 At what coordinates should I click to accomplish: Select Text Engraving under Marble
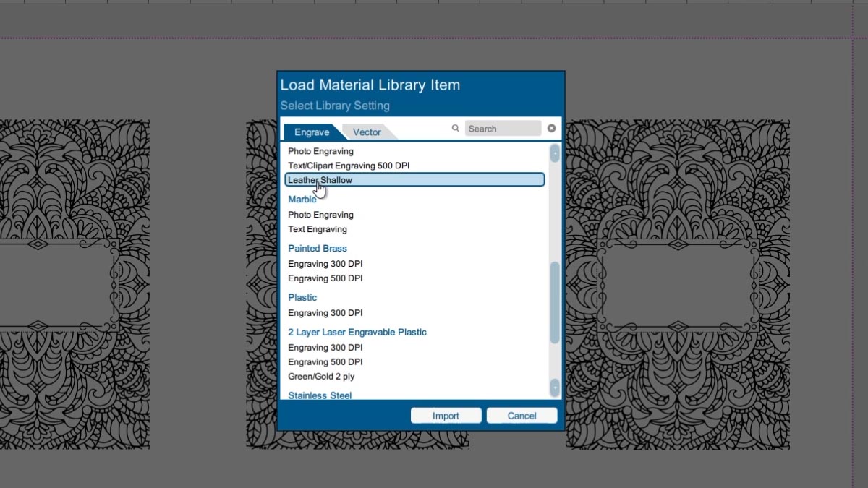coord(318,229)
